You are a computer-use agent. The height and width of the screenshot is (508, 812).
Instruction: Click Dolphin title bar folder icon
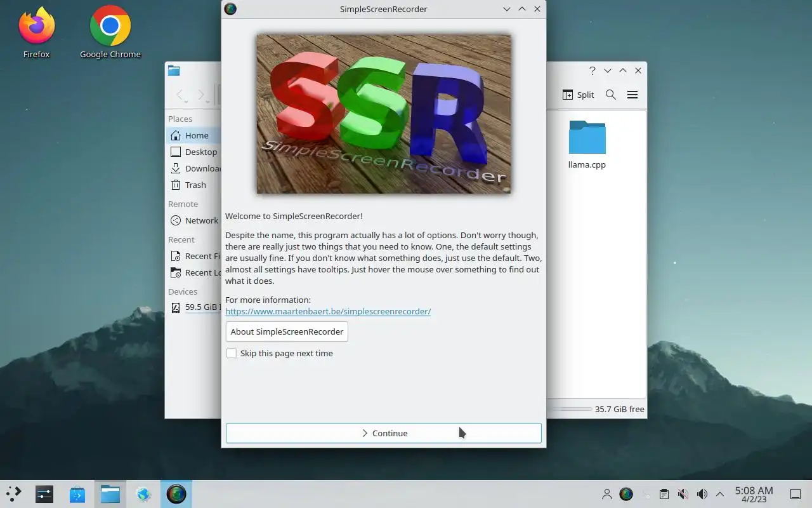[x=174, y=70]
